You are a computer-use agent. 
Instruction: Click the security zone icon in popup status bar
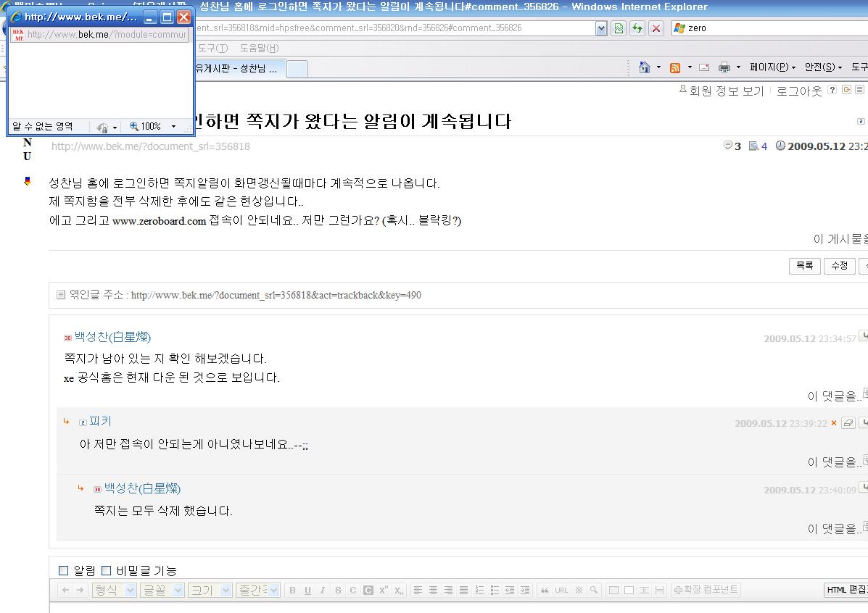pos(102,128)
